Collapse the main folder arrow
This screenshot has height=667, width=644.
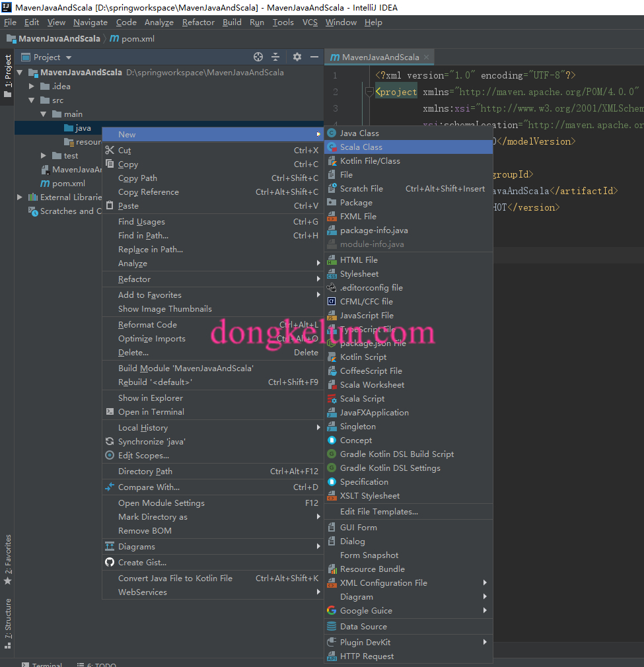tap(44, 114)
